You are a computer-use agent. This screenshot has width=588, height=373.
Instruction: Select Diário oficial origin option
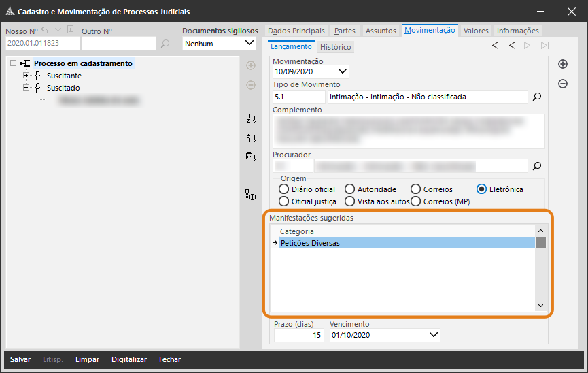pos(284,189)
